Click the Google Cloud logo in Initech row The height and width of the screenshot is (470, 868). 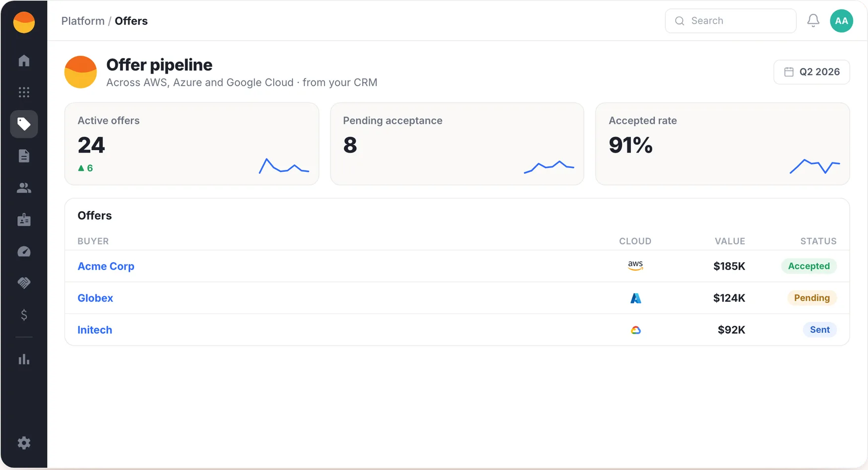(636, 330)
